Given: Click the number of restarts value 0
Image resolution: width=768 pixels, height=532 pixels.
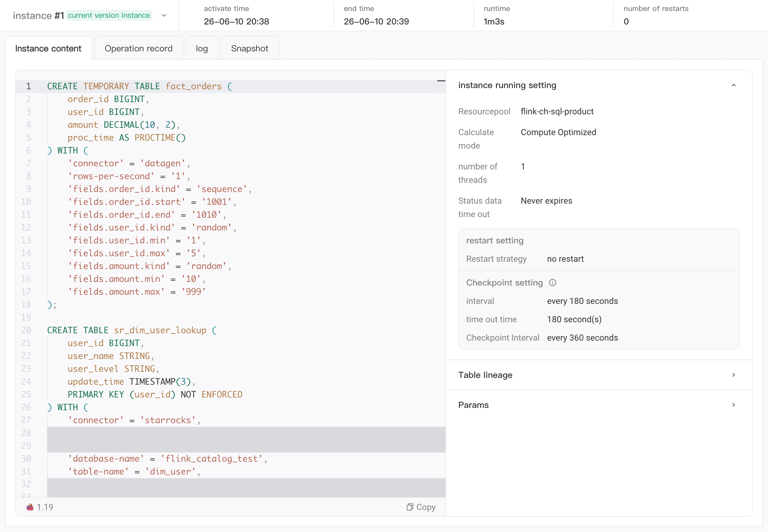Looking at the screenshot, I should click(x=626, y=22).
